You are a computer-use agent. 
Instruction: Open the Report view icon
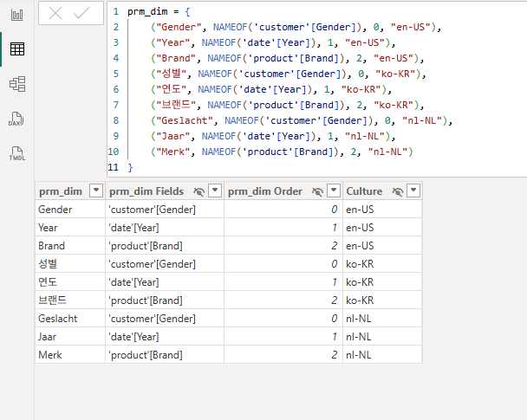(17, 15)
